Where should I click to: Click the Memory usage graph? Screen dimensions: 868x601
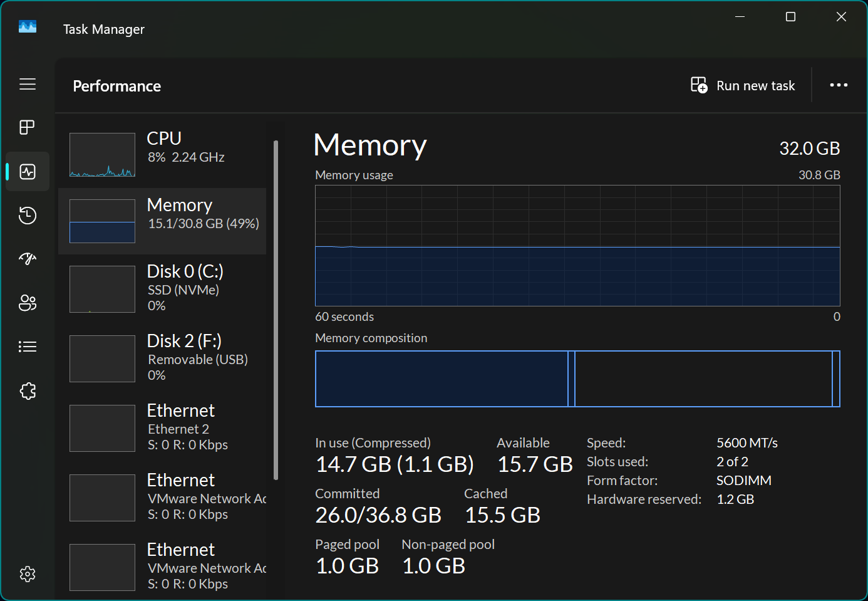[x=577, y=246]
